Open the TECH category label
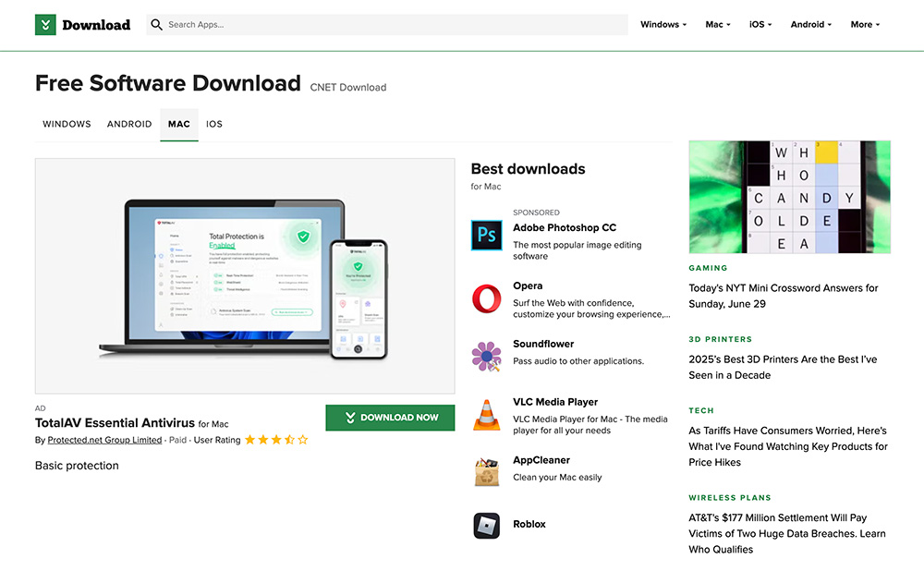Image resolution: width=924 pixels, height=571 pixels. [701, 411]
